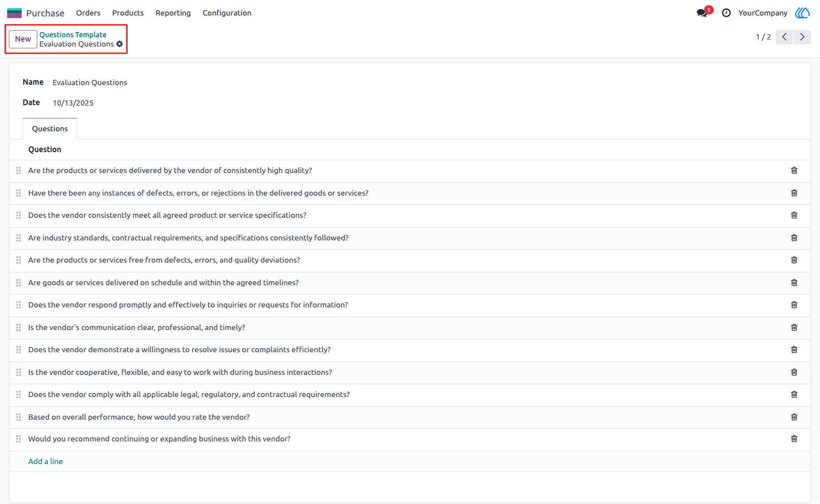Open the Purchase app home icon
This screenshot has height=504, width=820.
point(14,13)
